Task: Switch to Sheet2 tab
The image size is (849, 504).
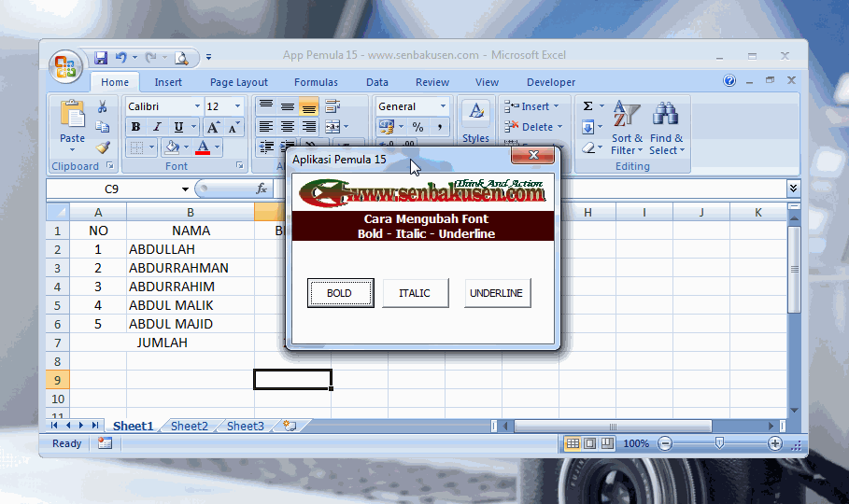Action: tap(189, 426)
